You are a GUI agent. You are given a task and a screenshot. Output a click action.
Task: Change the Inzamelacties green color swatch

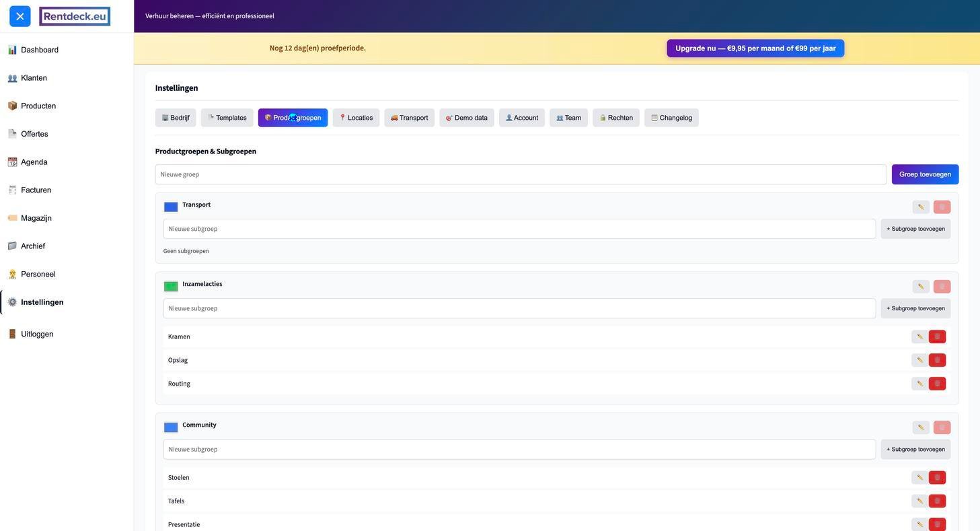coord(171,287)
